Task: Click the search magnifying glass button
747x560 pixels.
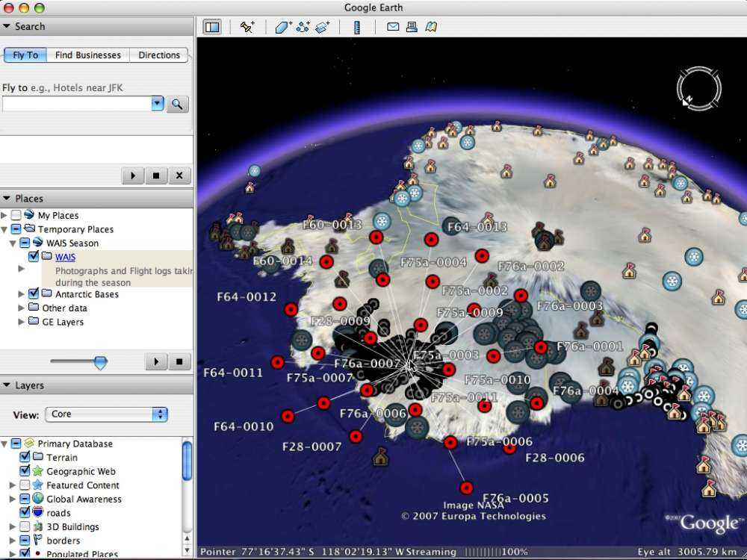Action: 178,104
